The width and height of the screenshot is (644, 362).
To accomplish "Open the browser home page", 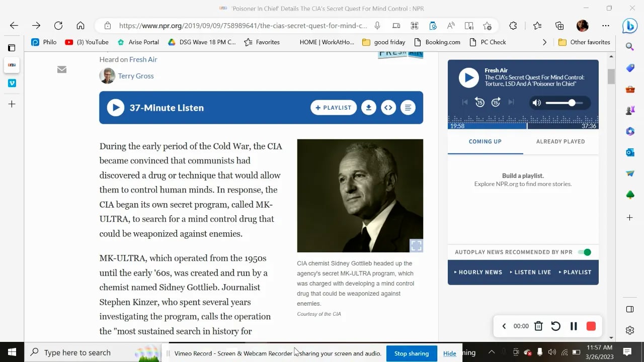I will [80, 26].
